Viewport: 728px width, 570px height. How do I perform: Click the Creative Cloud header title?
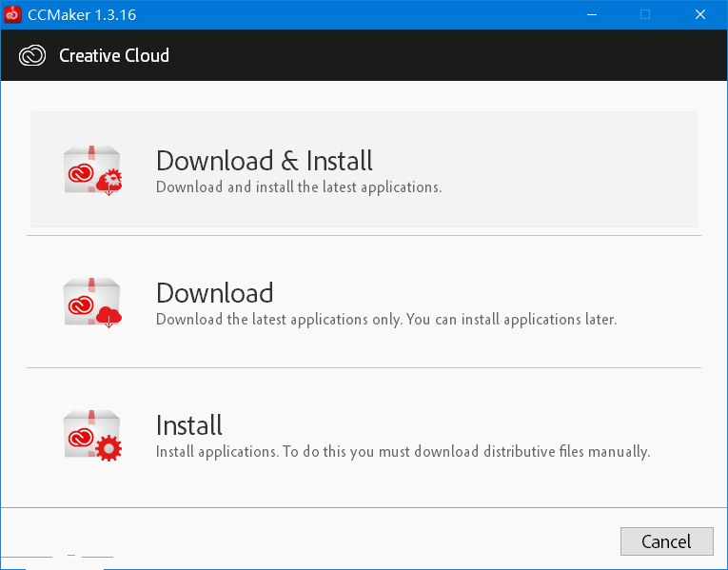pyautogui.click(x=114, y=55)
